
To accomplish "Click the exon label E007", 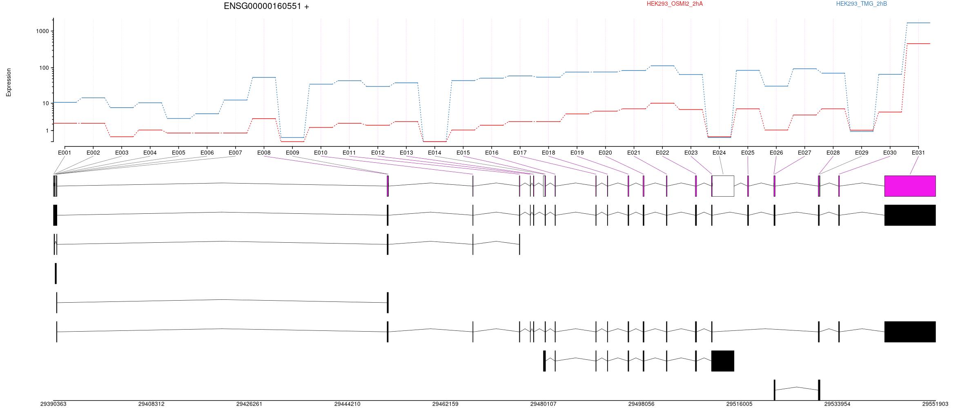I will pyautogui.click(x=235, y=153).
